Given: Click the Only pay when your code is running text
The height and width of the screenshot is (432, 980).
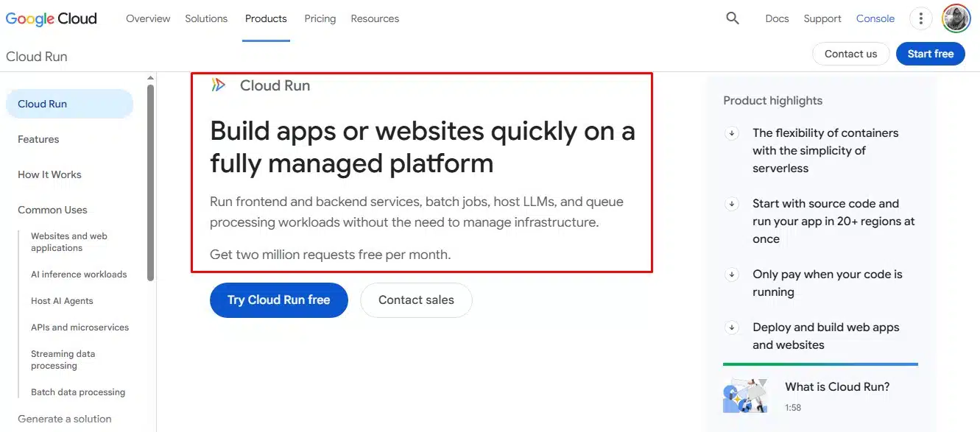Looking at the screenshot, I should pos(827,283).
